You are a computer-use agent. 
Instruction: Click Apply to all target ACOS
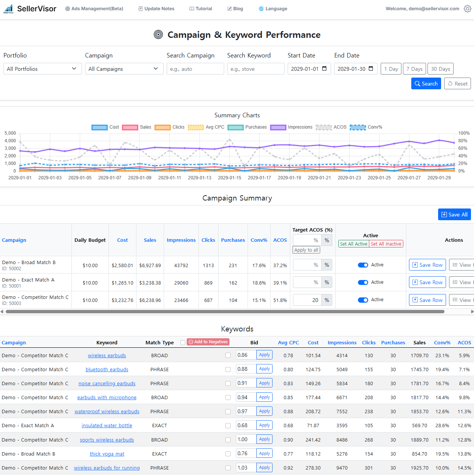pyautogui.click(x=306, y=250)
